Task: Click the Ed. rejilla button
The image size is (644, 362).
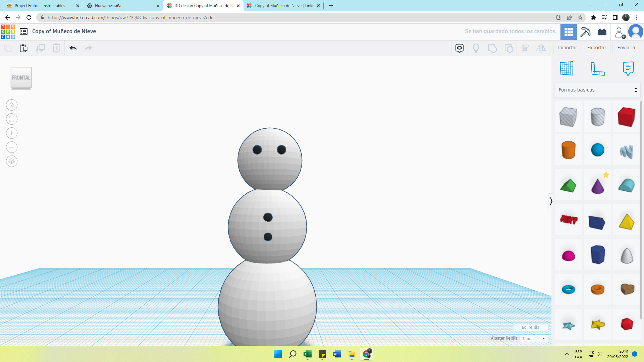Action: 530,327
